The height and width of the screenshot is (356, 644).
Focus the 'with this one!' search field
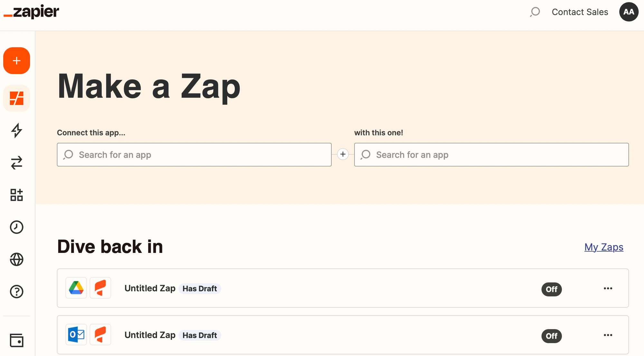[491, 155]
